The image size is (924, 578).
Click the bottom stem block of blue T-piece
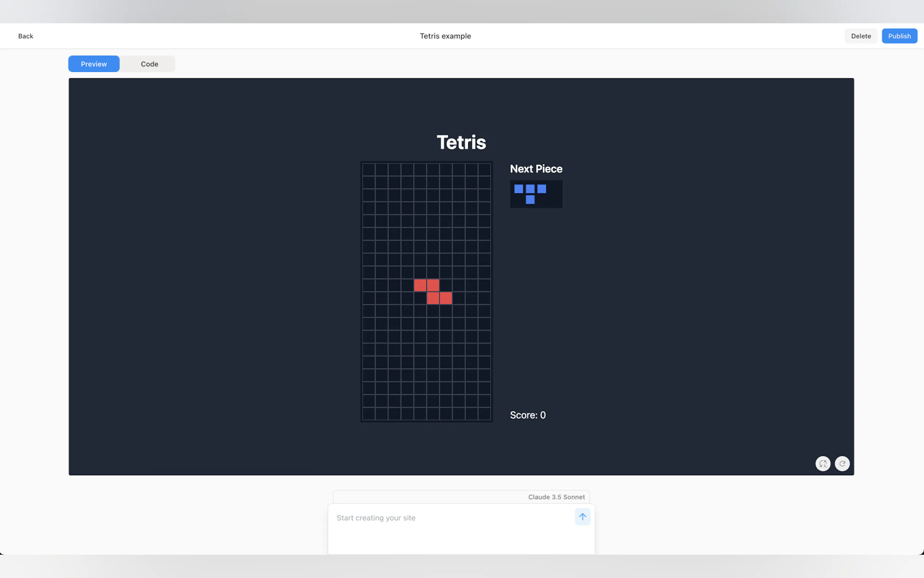point(530,199)
